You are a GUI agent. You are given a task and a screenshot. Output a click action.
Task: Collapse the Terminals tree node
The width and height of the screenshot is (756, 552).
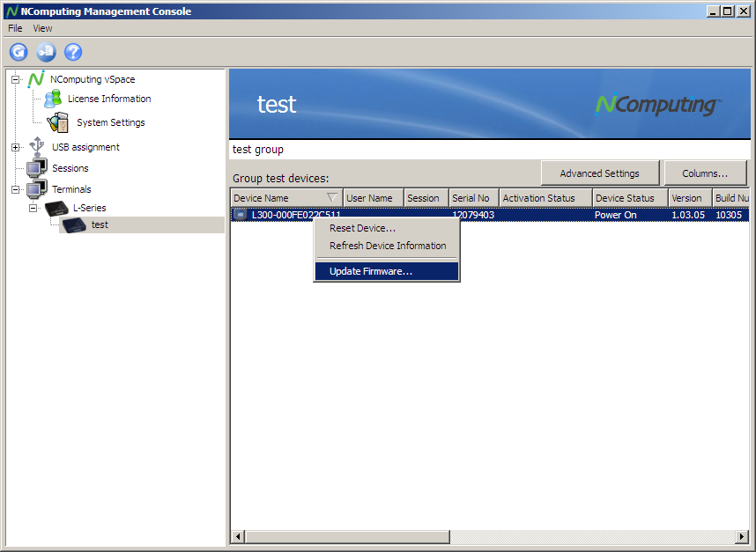(16, 189)
